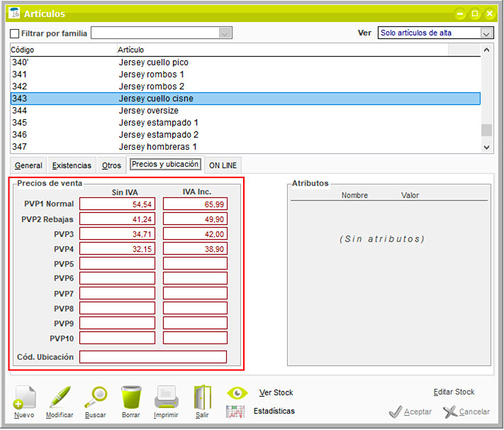Select row 346 Jersey estampado 2
This screenshot has height=430, width=504.
(245, 135)
